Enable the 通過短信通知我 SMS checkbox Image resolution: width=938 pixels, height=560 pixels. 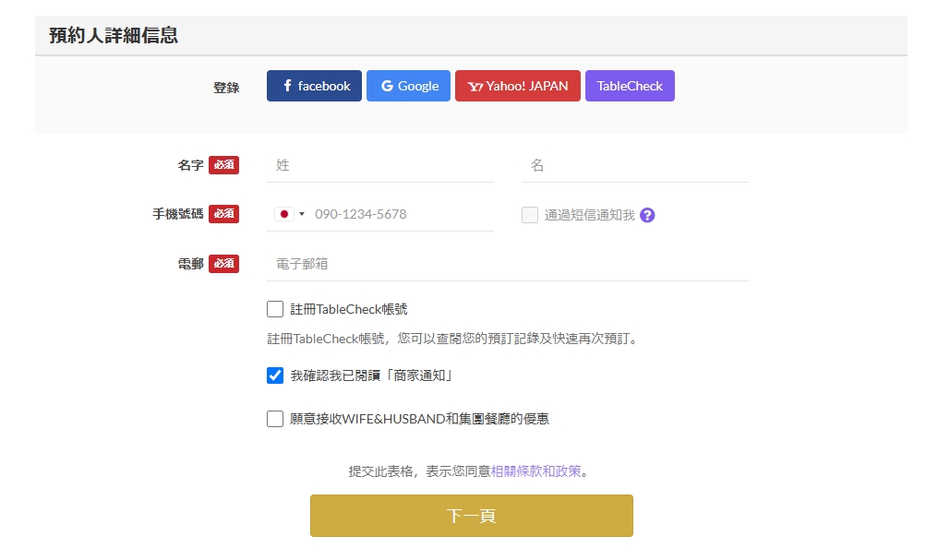(x=530, y=215)
